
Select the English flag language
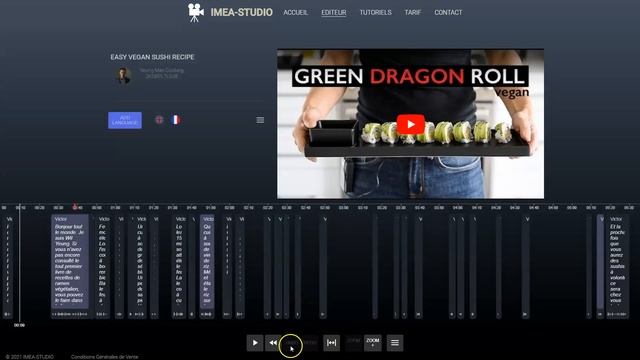159,120
